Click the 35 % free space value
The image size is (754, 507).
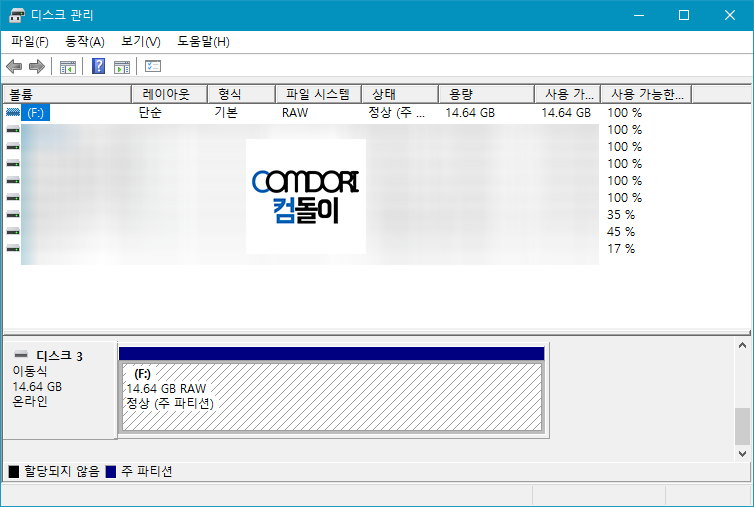click(x=621, y=215)
